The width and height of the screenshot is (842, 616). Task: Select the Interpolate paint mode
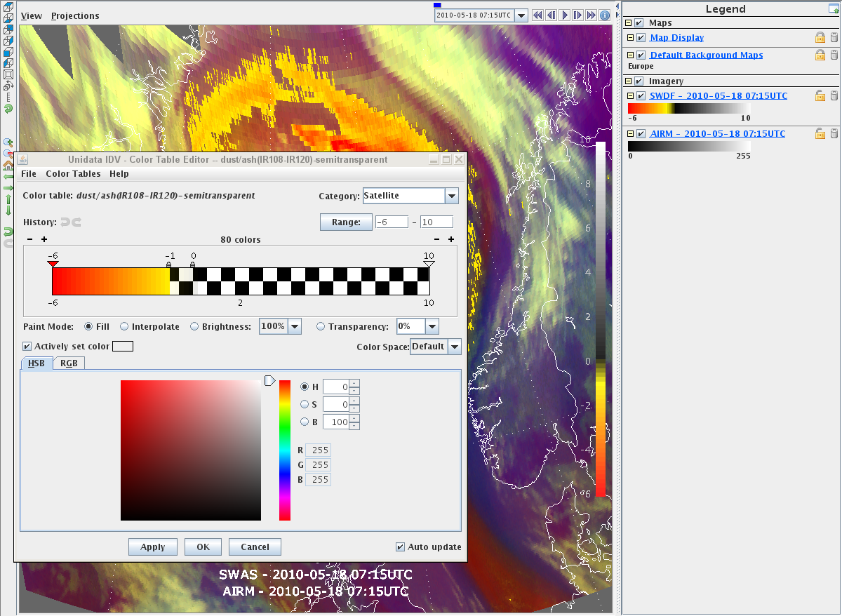point(124,326)
